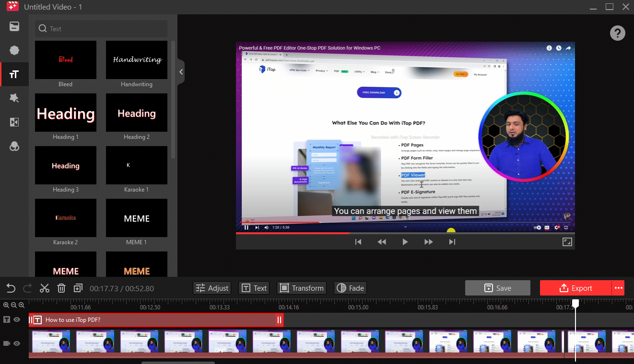Delete clip with trash icon
634x364 pixels.
point(61,288)
